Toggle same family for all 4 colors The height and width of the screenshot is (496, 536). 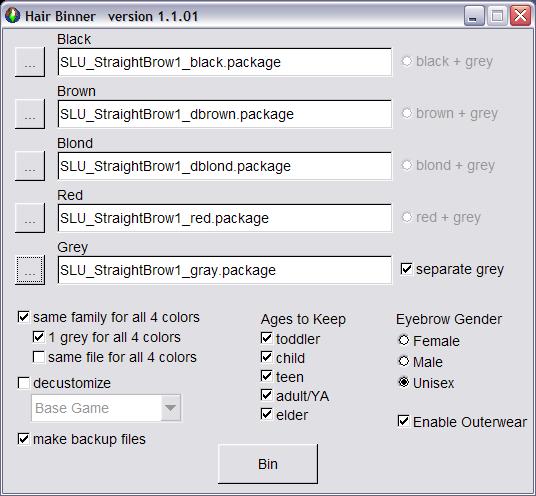23,317
